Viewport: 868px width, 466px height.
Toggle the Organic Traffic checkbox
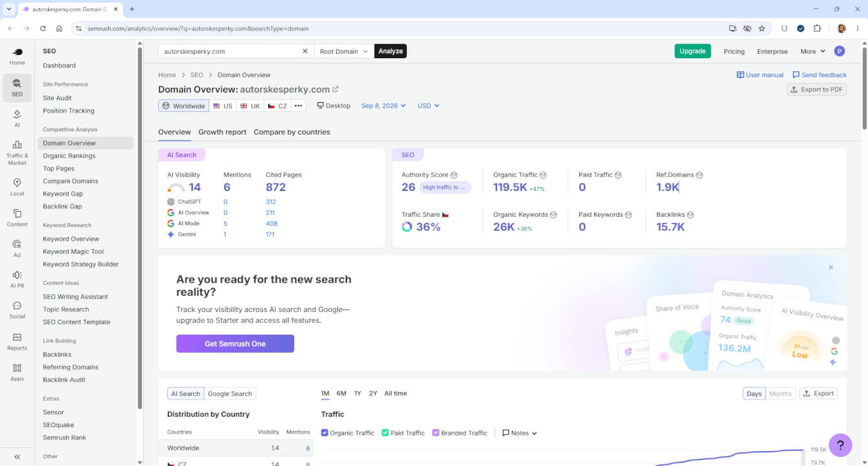(x=325, y=433)
